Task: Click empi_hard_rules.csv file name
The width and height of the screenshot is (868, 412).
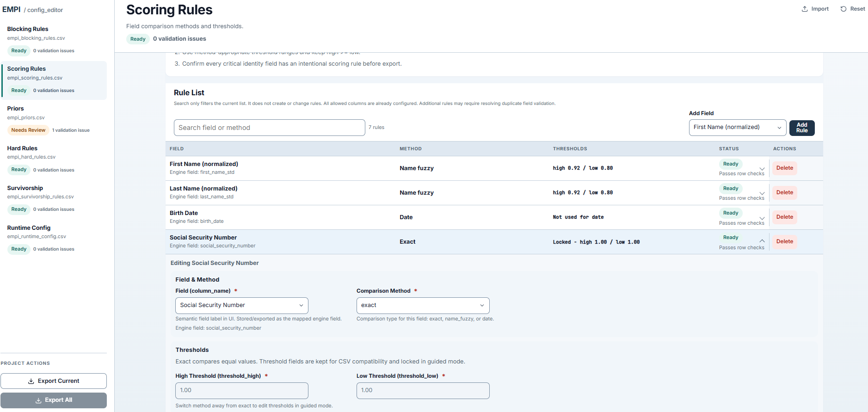Action: (x=31, y=157)
